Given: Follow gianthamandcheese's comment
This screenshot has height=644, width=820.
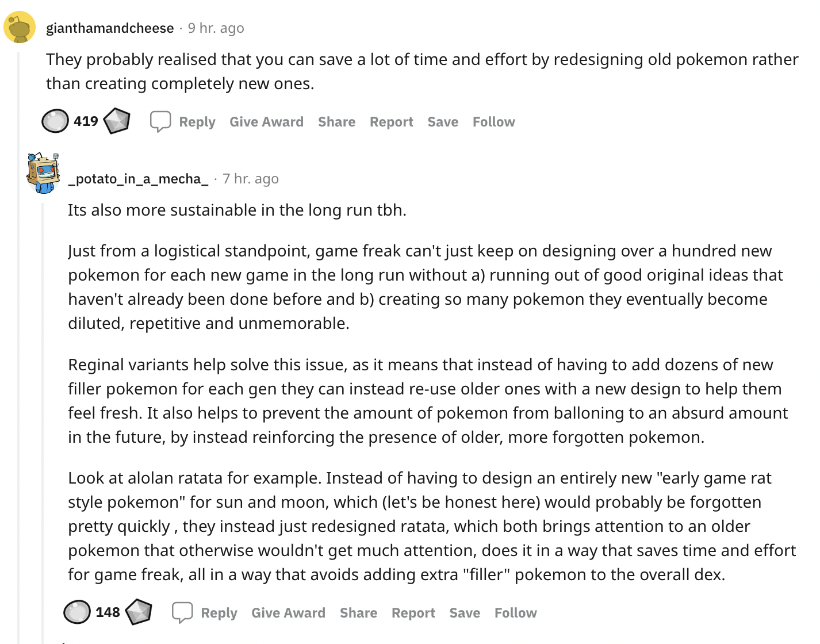Looking at the screenshot, I should (494, 122).
